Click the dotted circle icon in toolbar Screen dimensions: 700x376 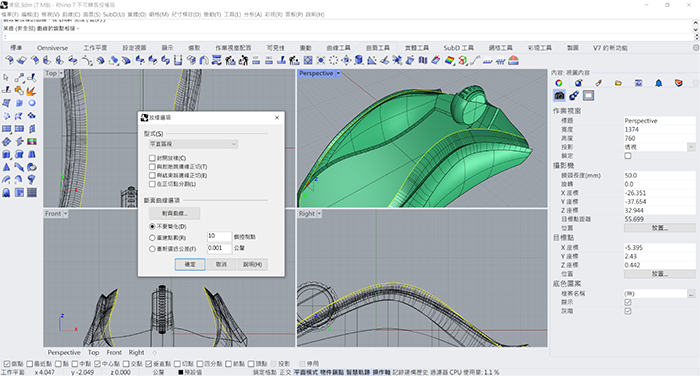pos(333,60)
